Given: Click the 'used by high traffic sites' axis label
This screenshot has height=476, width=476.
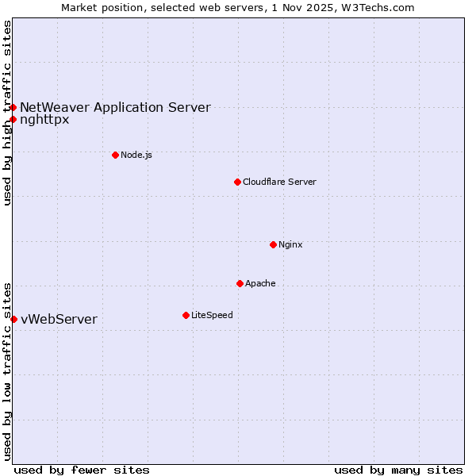Looking at the screenshot, I should tap(7, 113).
